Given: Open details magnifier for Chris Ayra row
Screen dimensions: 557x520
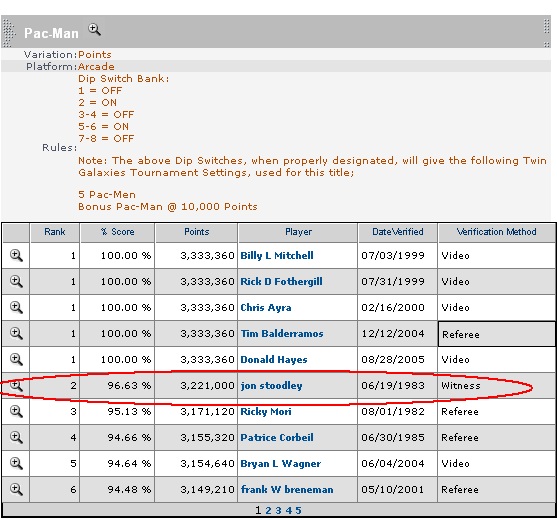Looking at the screenshot, I should click(16, 307).
